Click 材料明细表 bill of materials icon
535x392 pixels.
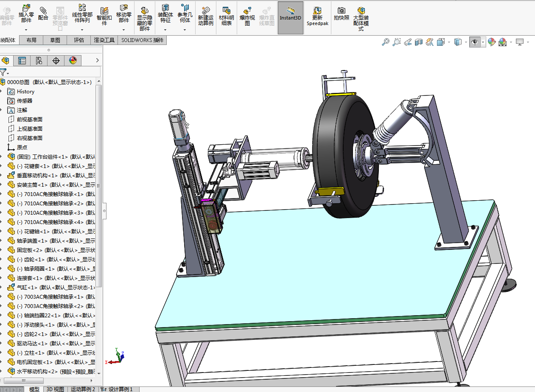click(x=226, y=15)
